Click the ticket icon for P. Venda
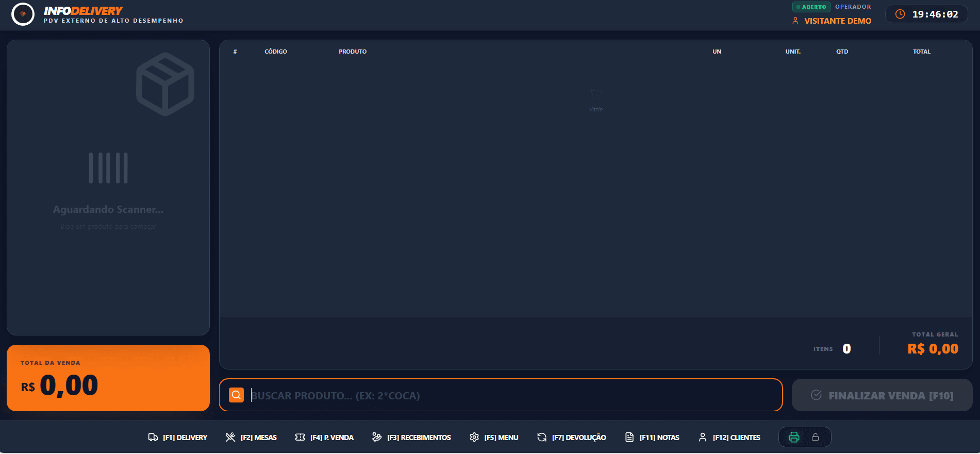Viewport: 980px width, 454px height. [x=300, y=437]
